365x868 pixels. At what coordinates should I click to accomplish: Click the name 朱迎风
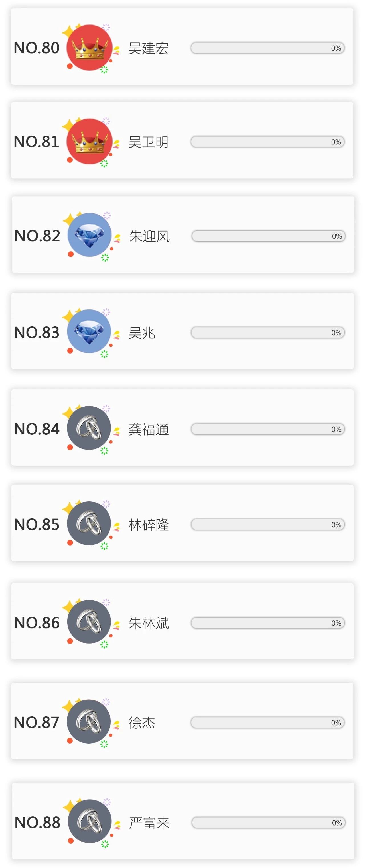coord(149,236)
